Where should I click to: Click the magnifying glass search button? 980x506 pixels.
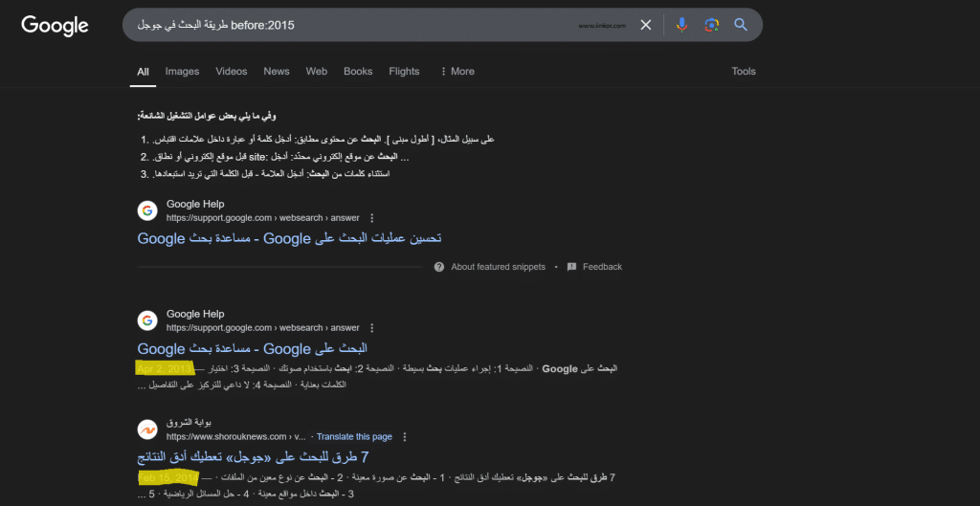tap(741, 25)
